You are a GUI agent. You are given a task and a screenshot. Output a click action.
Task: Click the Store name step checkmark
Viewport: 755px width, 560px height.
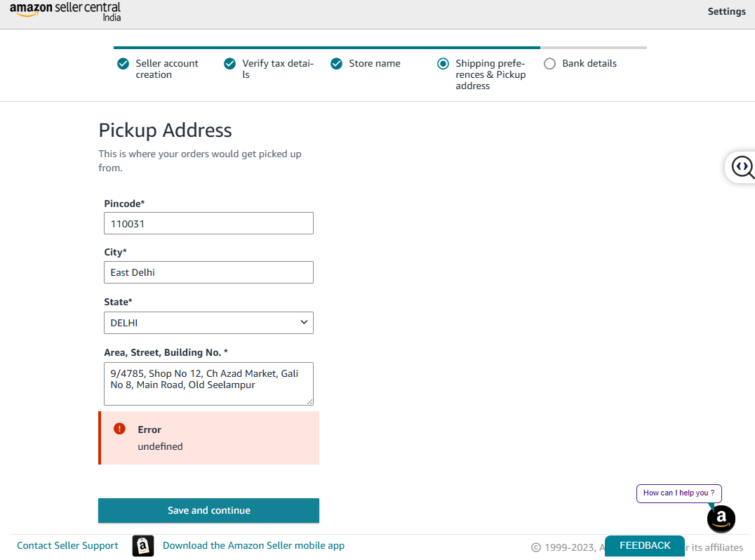coord(337,64)
